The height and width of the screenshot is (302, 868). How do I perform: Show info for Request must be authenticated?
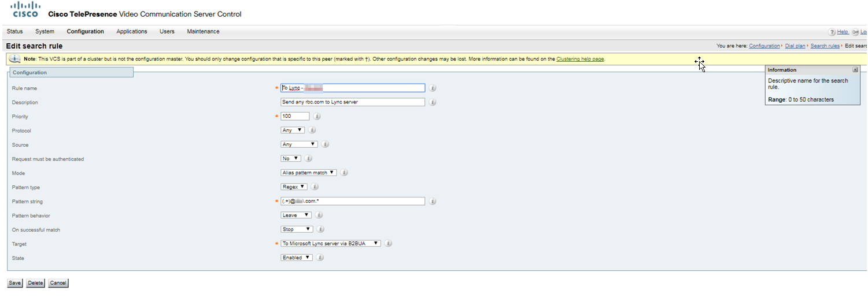(x=308, y=159)
